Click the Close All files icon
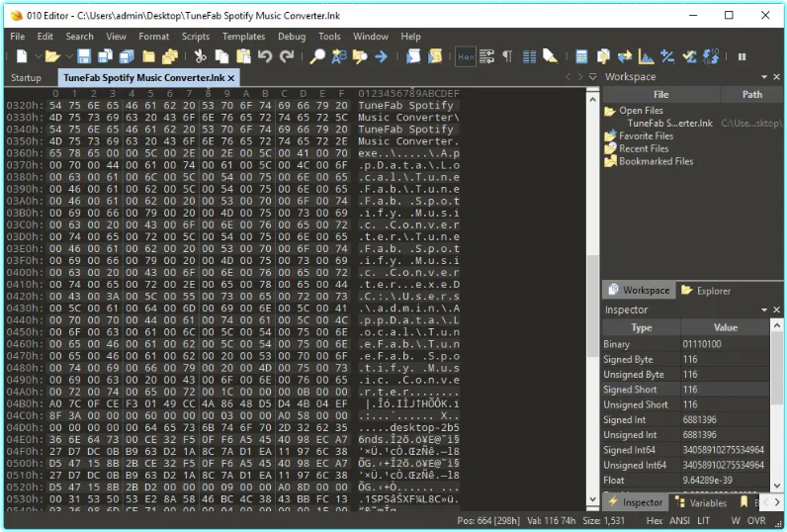Image resolution: width=787 pixels, height=532 pixels. (170, 56)
